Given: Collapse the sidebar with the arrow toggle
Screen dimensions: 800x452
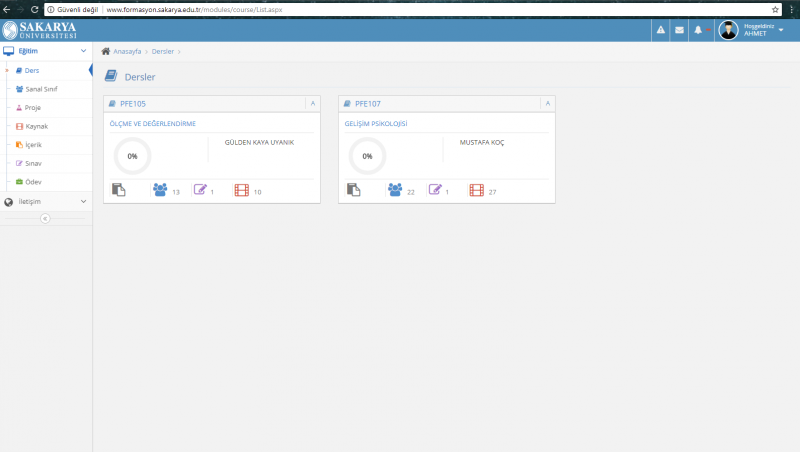Looking at the screenshot, I should tap(45, 219).
